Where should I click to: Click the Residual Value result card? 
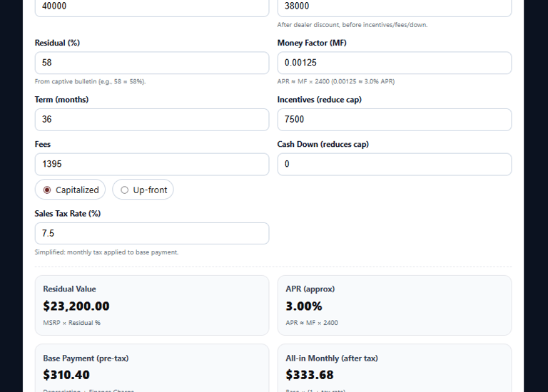[x=151, y=305]
